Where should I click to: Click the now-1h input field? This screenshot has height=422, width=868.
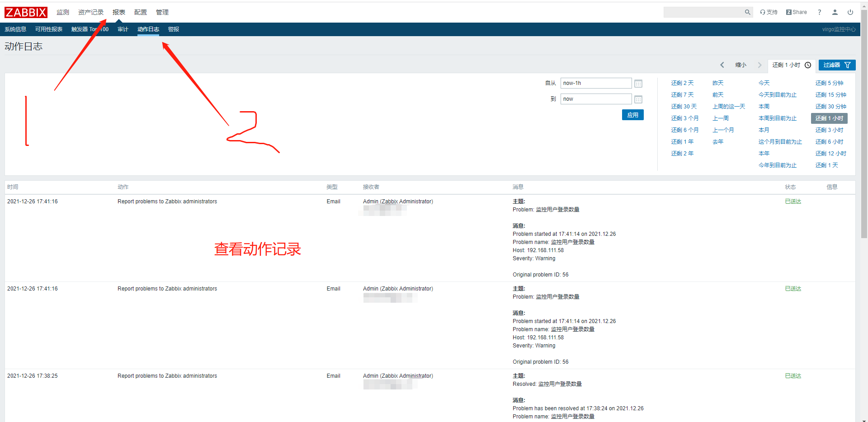(x=595, y=83)
